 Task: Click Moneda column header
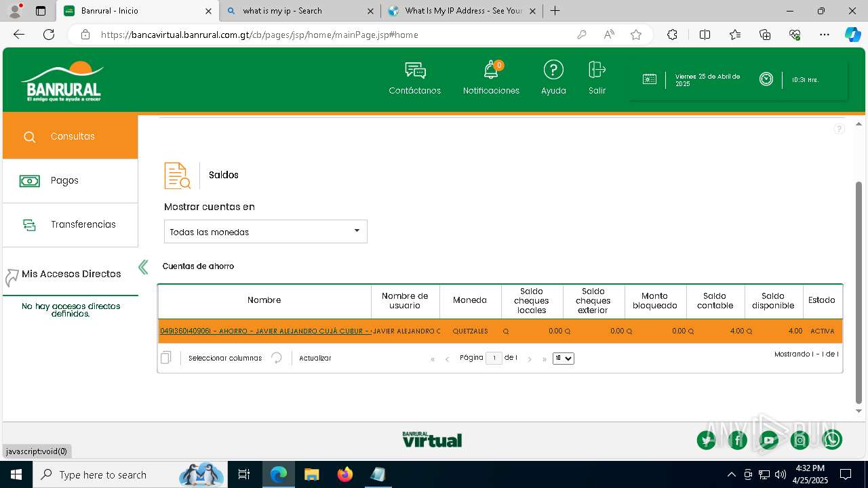click(470, 300)
